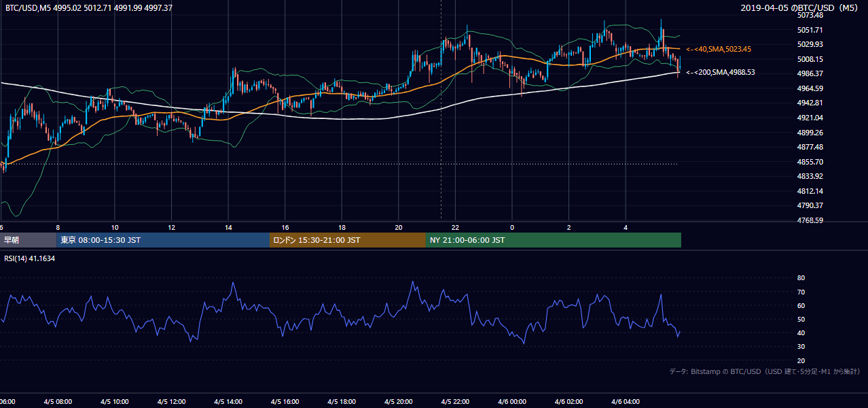Click hour marker 10 under price chart

click(x=115, y=227)
